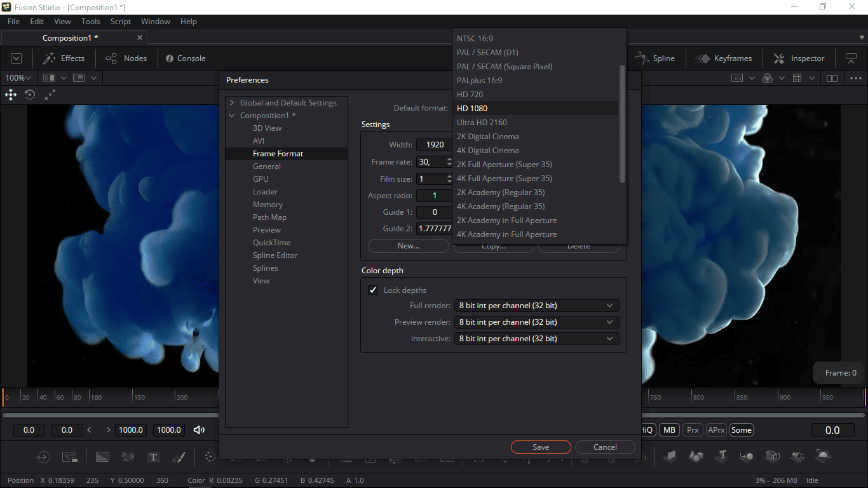Add a Background node from toolbar
The width and height of the screenshot is (868, 488).
click(102, 457)
